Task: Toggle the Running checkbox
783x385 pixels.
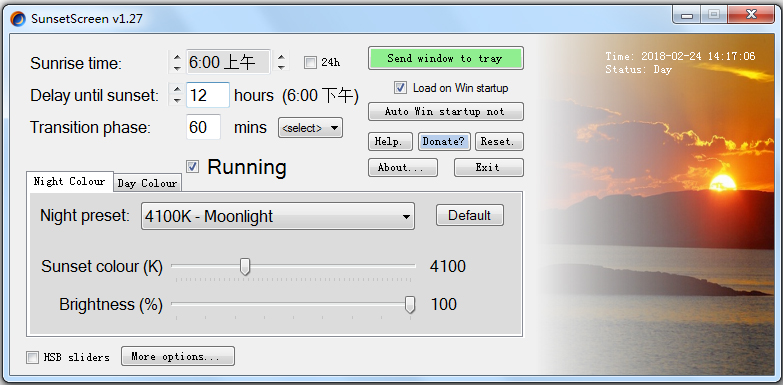Action: click(x=193, y=167)
